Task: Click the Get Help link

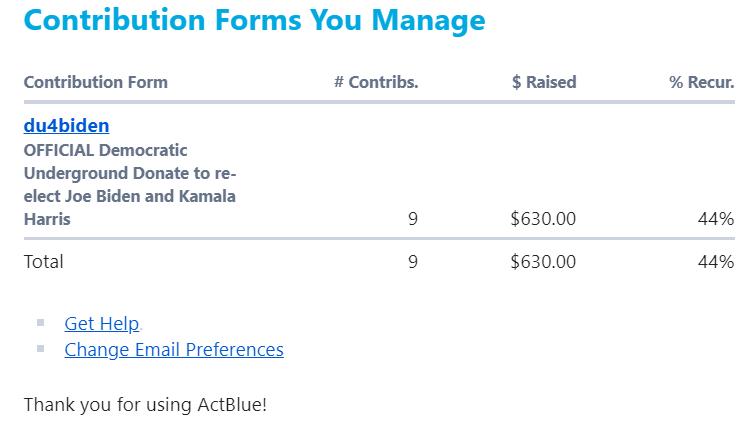Action: pyautogui.click(x=101, y=323)
